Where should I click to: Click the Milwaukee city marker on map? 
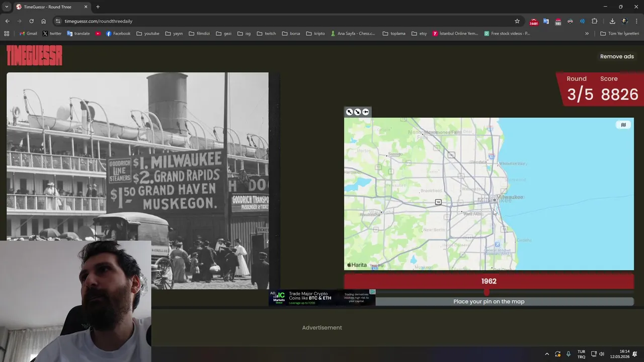point(495,200)
